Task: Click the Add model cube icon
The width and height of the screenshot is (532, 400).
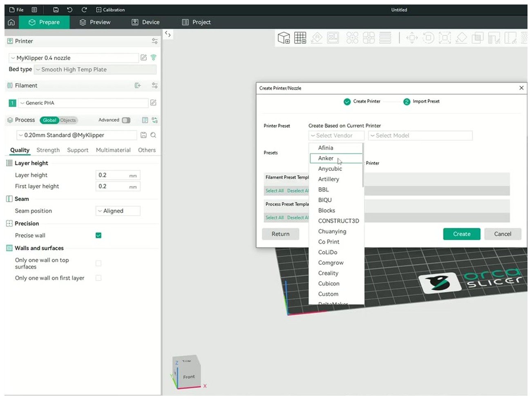Action: pyautogui.click(x=284, y=38)
